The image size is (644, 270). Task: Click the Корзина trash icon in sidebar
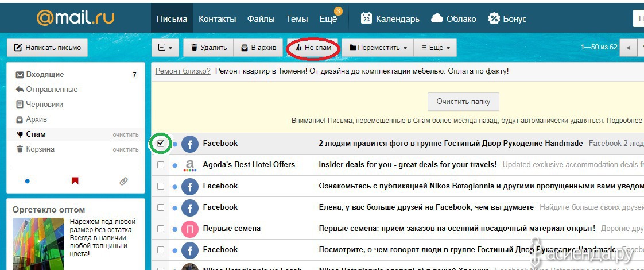coord(20,149)
